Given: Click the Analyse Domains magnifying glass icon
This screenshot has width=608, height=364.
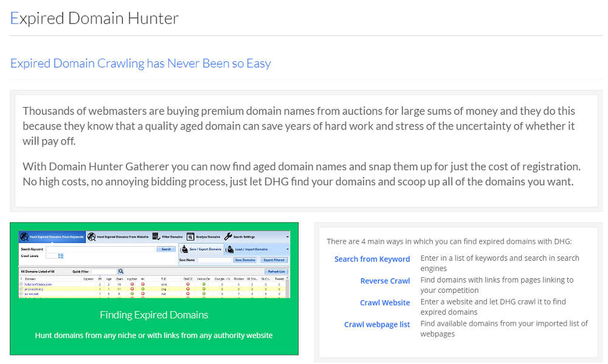Looking at the screenshot, I should pos(190,235).
